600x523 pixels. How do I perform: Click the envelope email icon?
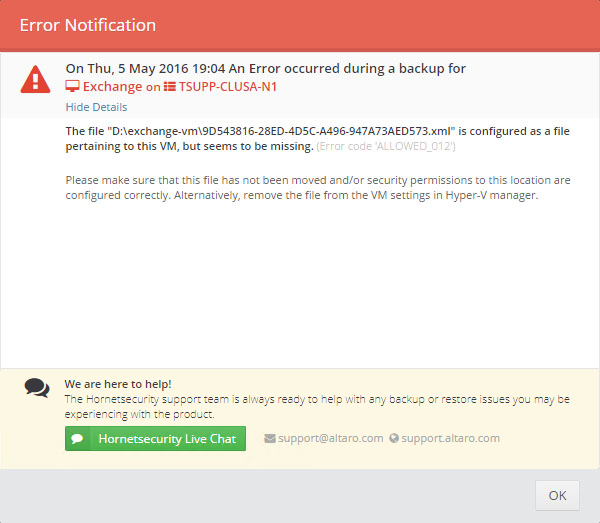(270, 438)
